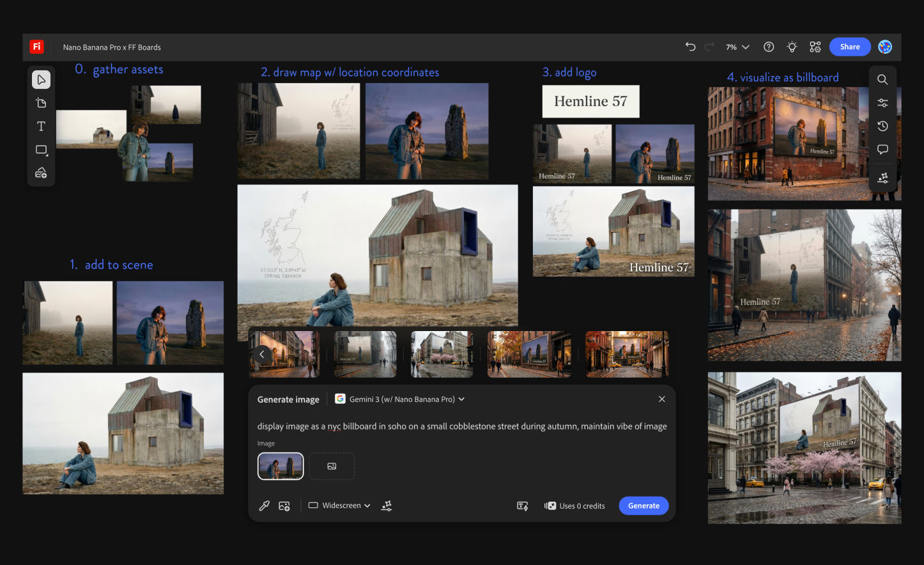The image size is (924, 565).
Task: Click the prompt text field about nyc billboard
Action: pos(461,426)
